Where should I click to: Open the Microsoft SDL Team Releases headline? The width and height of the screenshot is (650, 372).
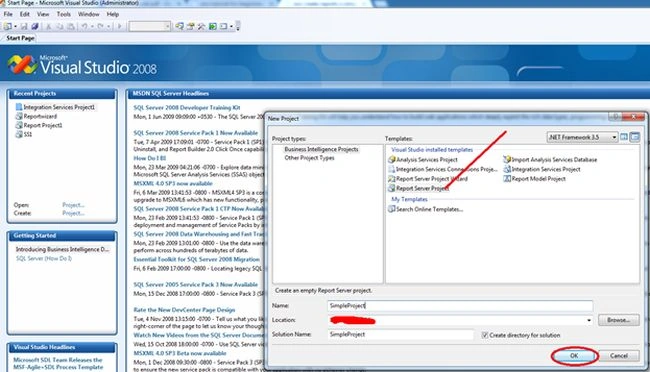coord(58,363)
